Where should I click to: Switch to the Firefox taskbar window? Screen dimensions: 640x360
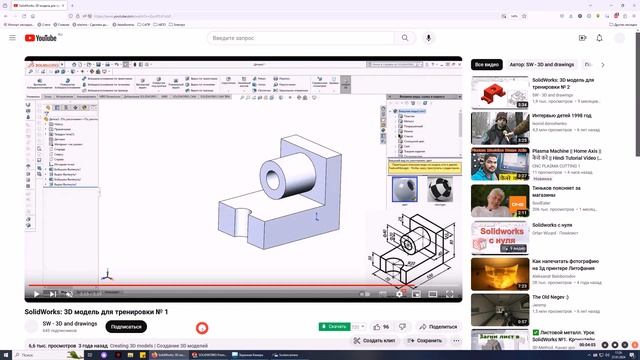[x=169, y=355]
